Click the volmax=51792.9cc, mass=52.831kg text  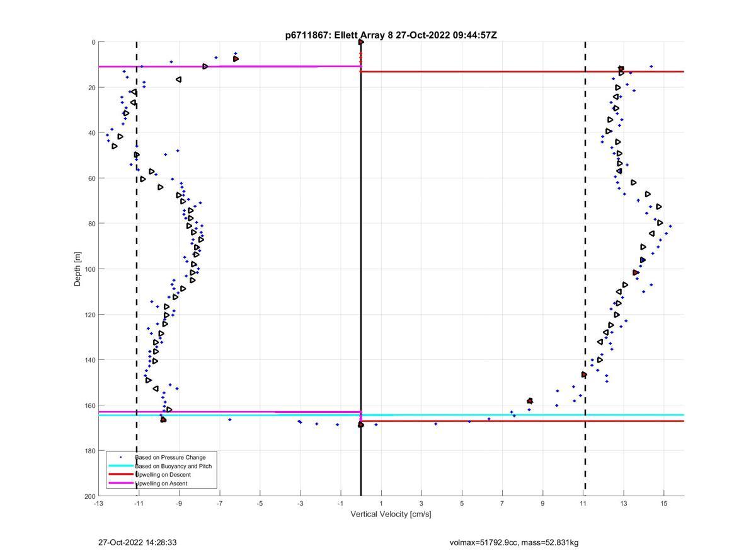point(514,542)
